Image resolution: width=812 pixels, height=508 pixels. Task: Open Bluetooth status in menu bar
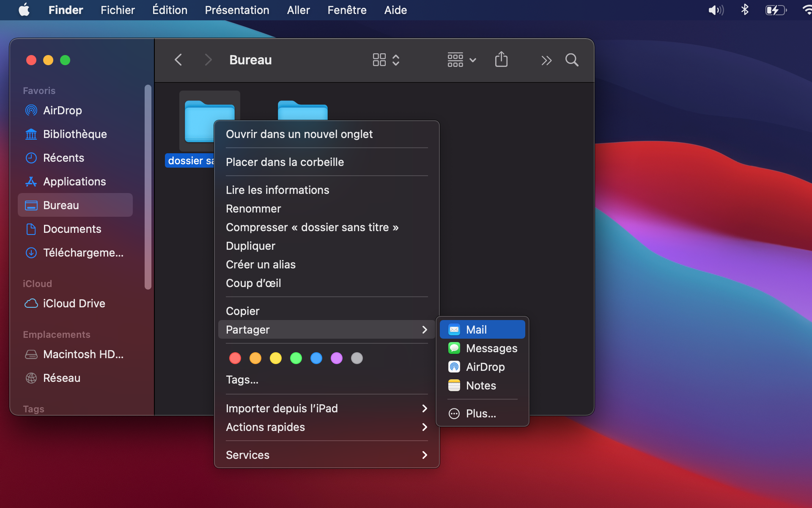coord(745,10)
